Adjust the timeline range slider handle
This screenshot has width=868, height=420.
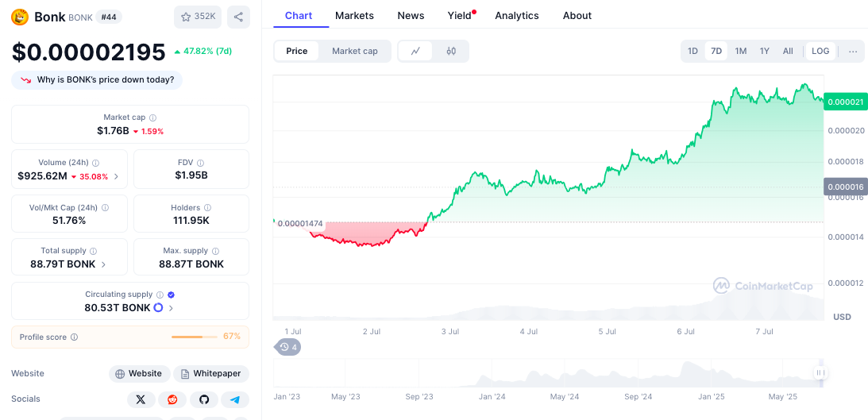coord(820,373)
